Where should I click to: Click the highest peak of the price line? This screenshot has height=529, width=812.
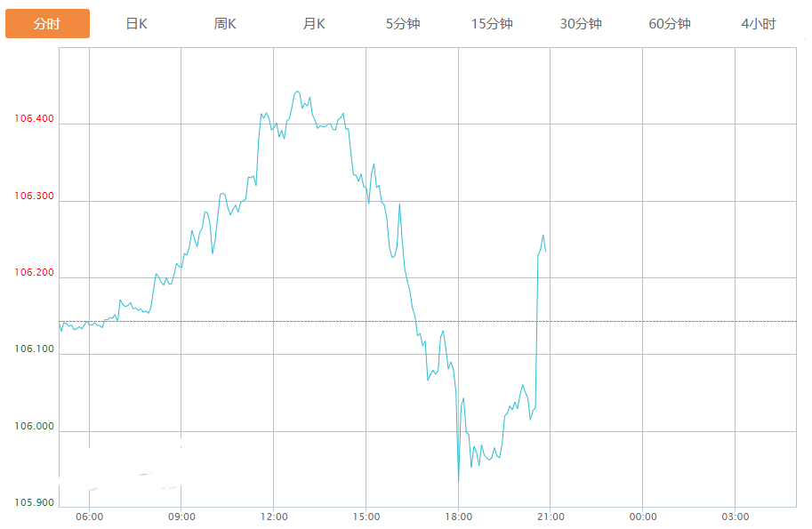(x=297, y=91)
